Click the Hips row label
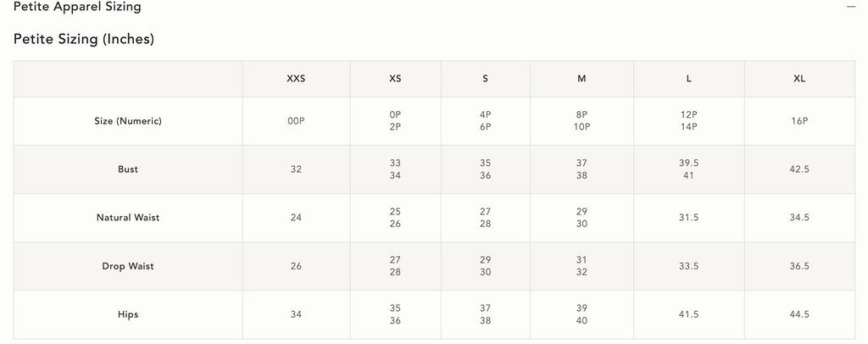Screen dimensions: 868x344 [x=128, y=314]
